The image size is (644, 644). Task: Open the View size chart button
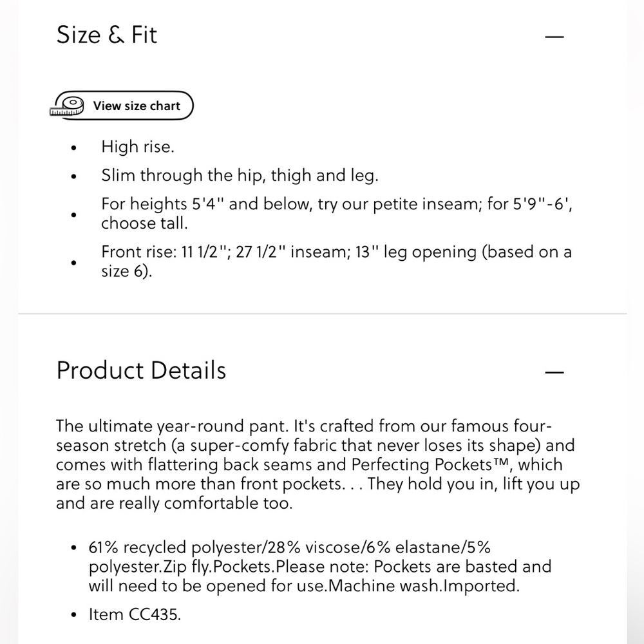122,106
